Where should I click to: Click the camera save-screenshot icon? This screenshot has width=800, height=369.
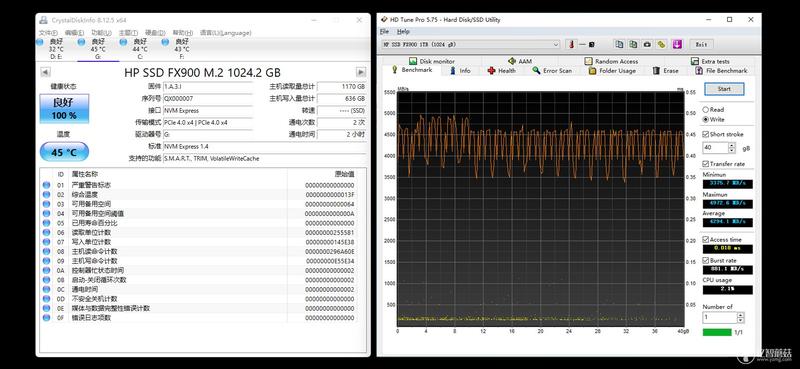click(x=647, y=44)
